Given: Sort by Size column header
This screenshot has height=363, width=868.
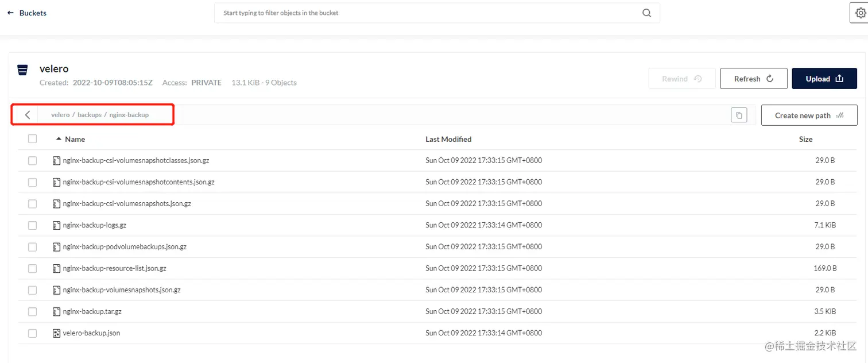Looking at the screenshot, I should click(806, 139).
